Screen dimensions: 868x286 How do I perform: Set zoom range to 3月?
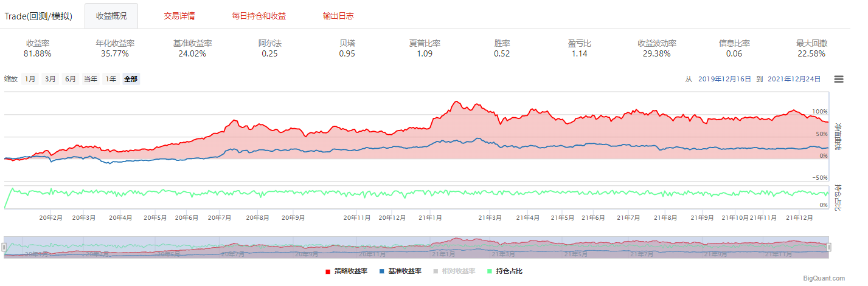coord(50,79)
